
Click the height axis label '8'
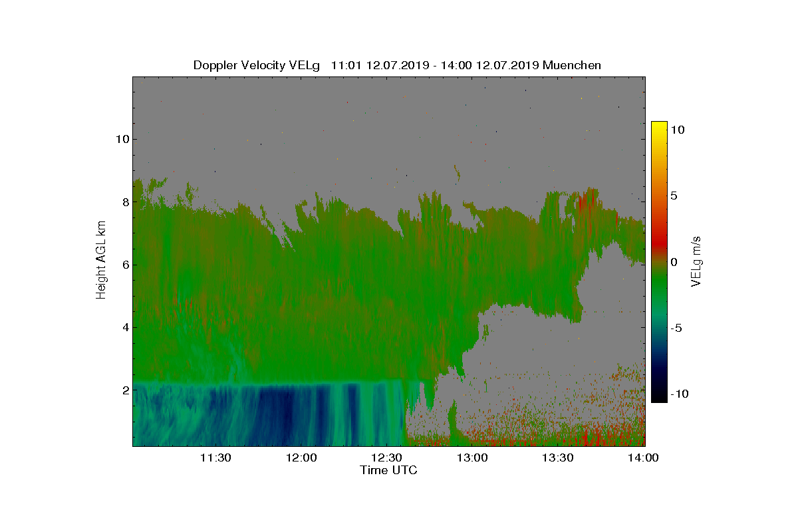[x=124, y=201]
